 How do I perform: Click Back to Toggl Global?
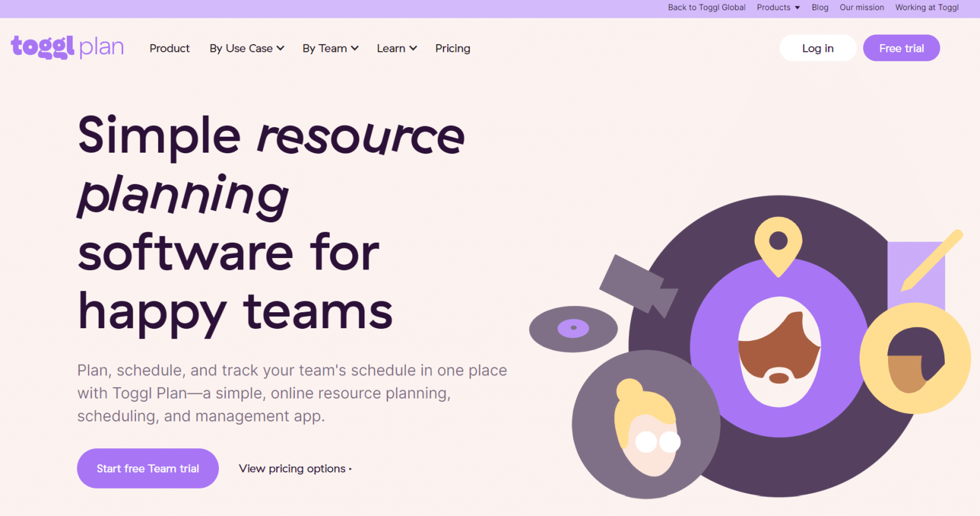coord(706,7)
